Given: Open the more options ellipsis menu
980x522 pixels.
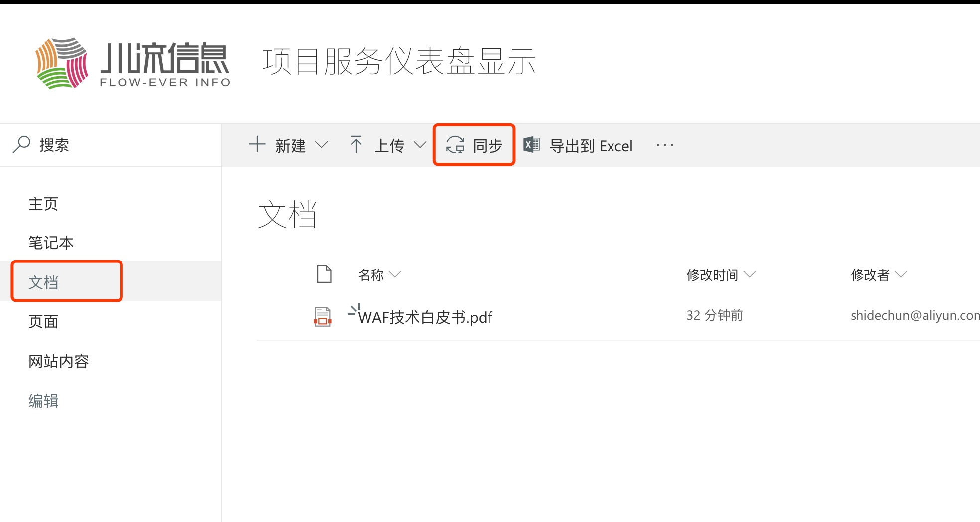Looking at the screenshot, I should coord(665,145).
